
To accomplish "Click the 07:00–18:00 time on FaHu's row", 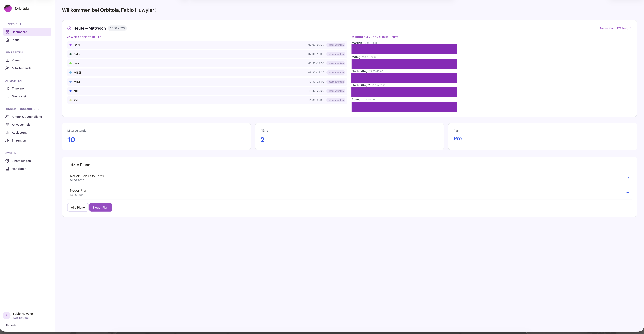I will (316, 54).
